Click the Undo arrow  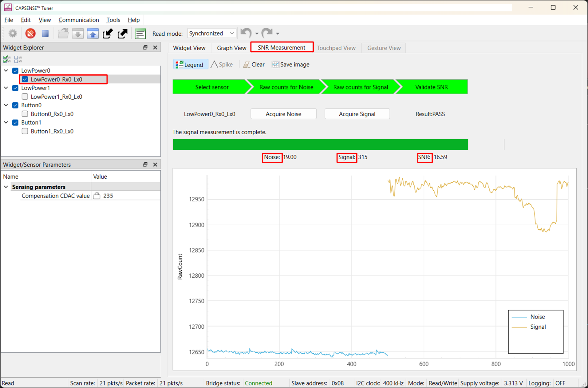[246, 33]
